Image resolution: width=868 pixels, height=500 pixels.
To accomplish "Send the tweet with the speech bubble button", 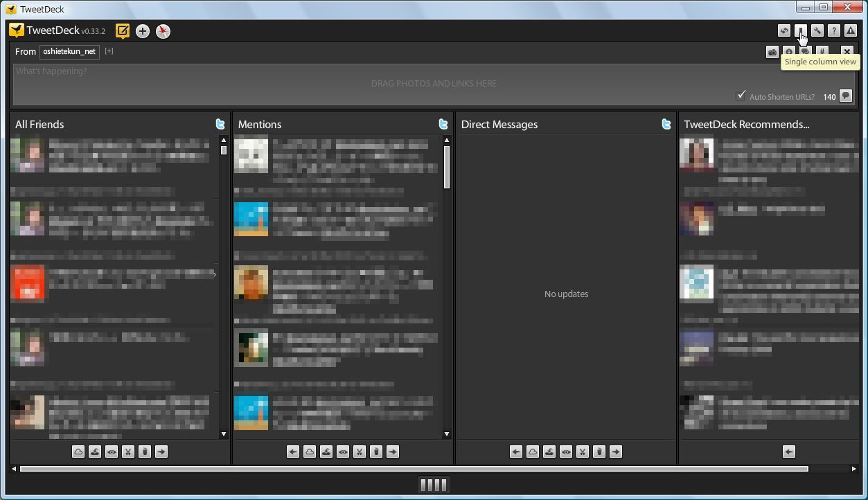I will tap(846, 96).
